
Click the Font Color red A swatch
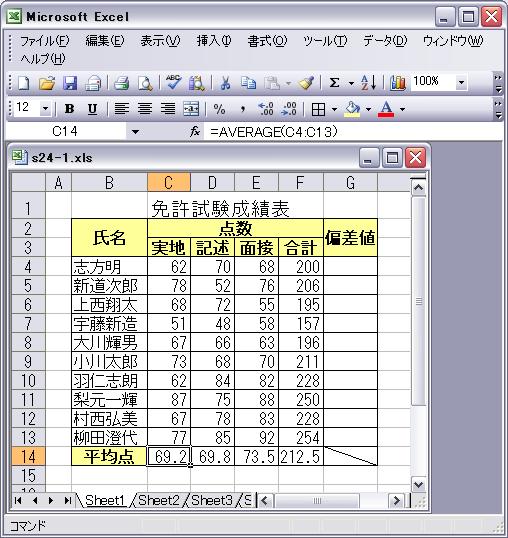coord(386,109)
